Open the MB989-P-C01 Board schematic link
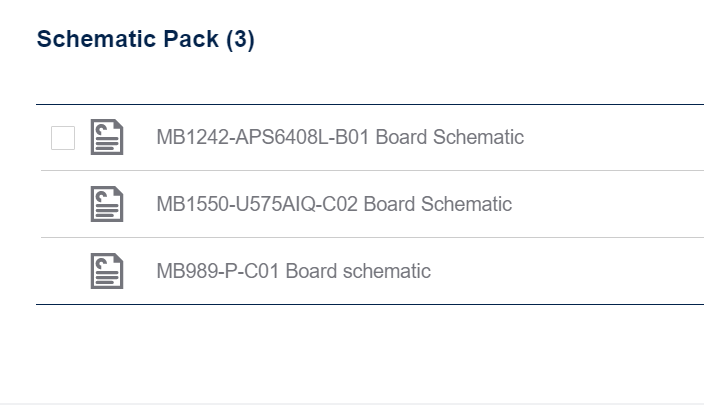Screen dimensions: 704x405 [294, 271]
